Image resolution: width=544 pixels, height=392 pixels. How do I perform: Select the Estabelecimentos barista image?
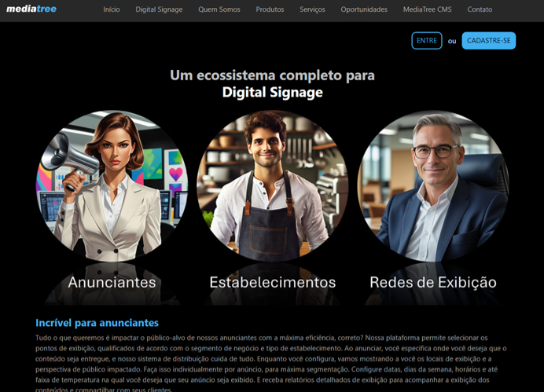coord(272,186)
